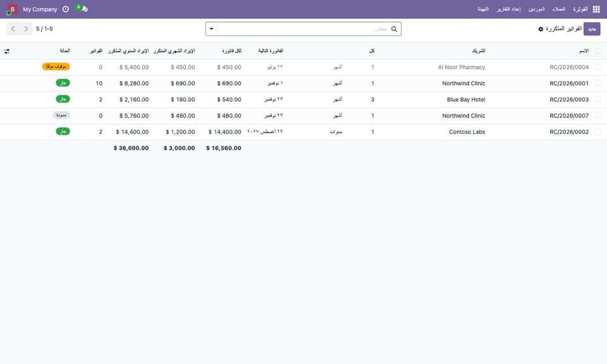Sort by الفاتورة التالية column header
The height and width of the screenshot is (364, 607).
click(271, 51)
